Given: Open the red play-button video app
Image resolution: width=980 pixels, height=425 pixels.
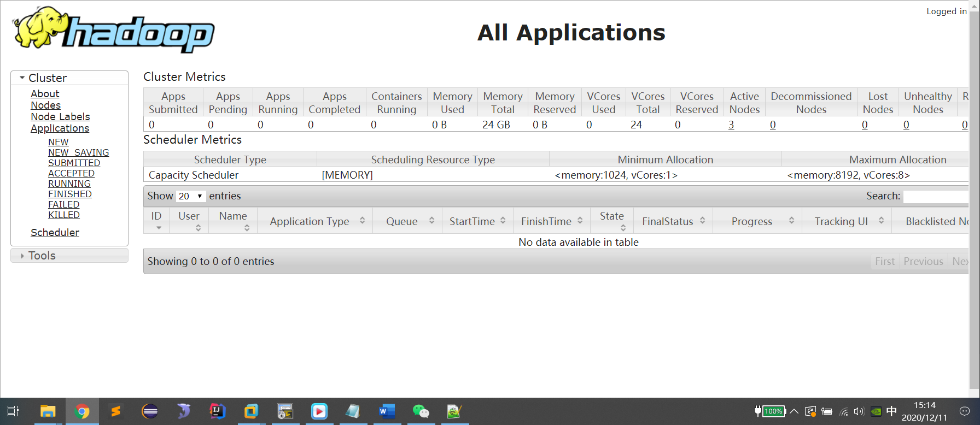Looking at the screenshot, I should click(319, 411).
